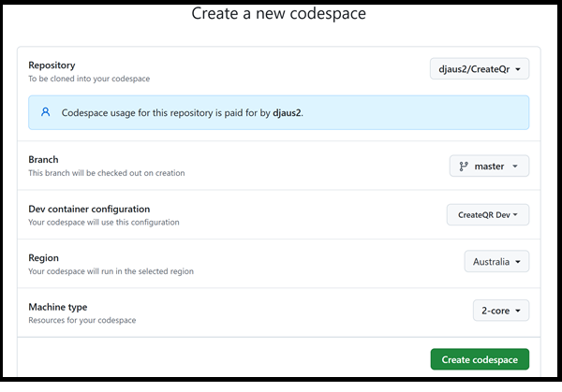
Task: Open the 2-core machine type dropdown
Action: pos(500,310)
